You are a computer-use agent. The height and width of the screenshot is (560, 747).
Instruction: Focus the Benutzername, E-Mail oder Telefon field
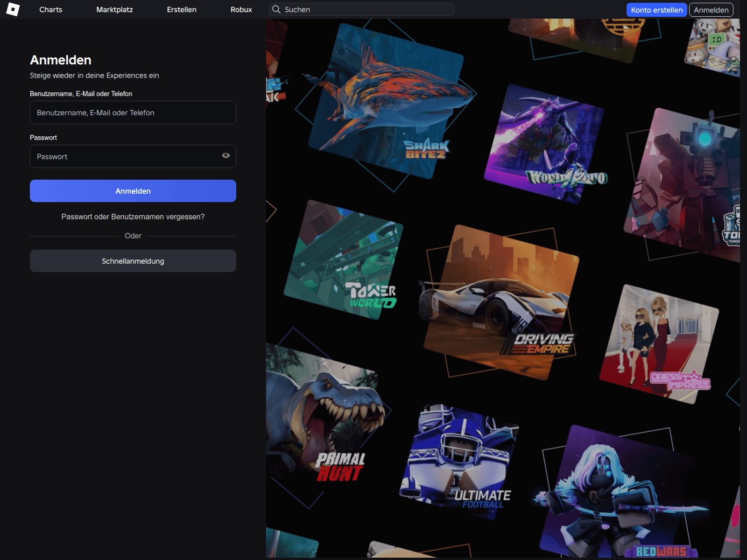coord(133,112)
